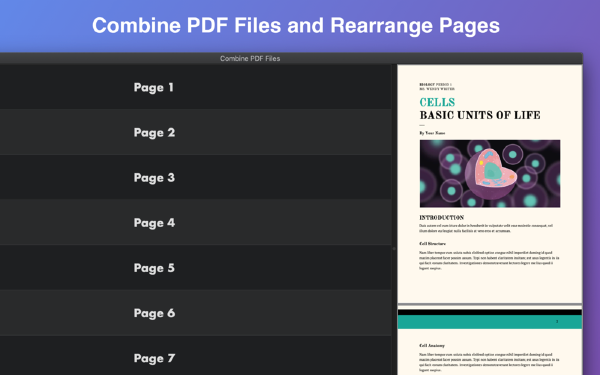Click the teal header band on second page
Viewport: 600px width, 375px height.
click(x=490, y=322)
